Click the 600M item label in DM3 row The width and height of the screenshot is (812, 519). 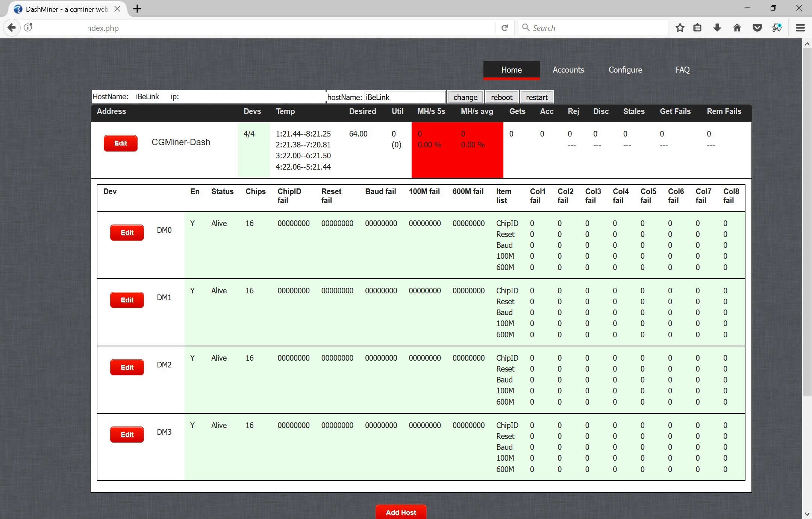tap(505, 469)
